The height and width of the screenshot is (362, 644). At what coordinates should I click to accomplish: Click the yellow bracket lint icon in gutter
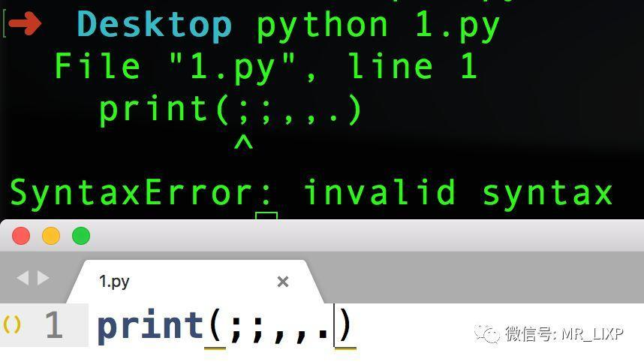[x=11, y=324]
